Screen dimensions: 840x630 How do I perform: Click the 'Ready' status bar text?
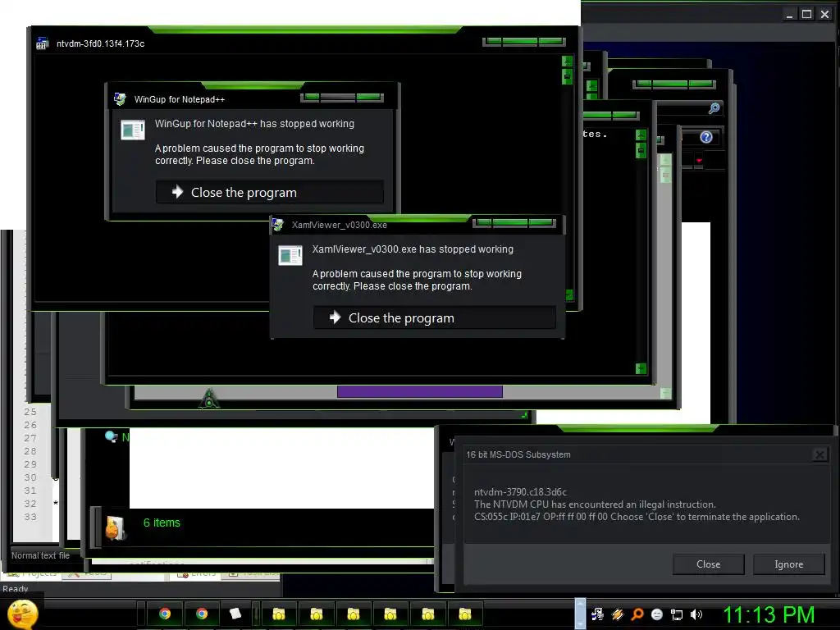pyautogui.click(x=15, y=589)
